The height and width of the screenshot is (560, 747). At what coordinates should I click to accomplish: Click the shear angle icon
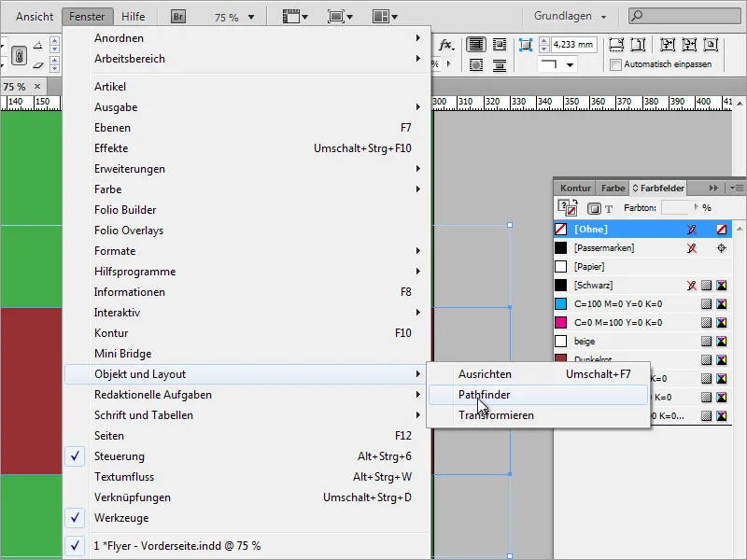[38, 64]
